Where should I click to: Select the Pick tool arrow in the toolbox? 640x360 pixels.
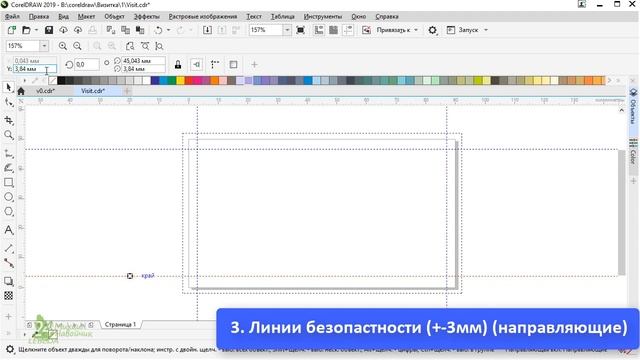[x=9, y=87]
